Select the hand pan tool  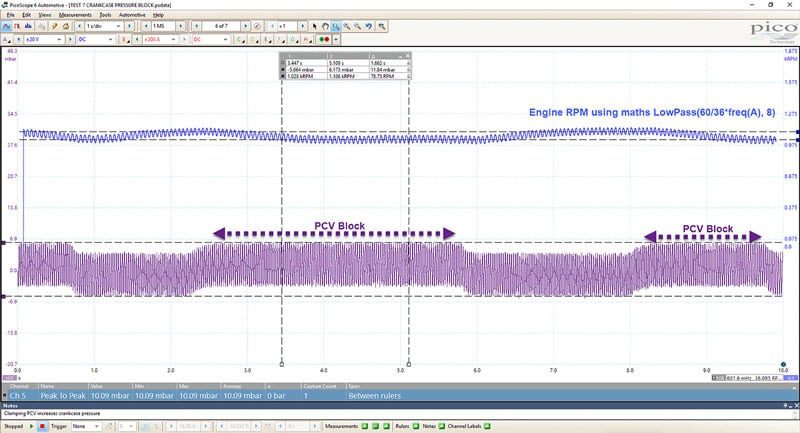pos(325,26)
